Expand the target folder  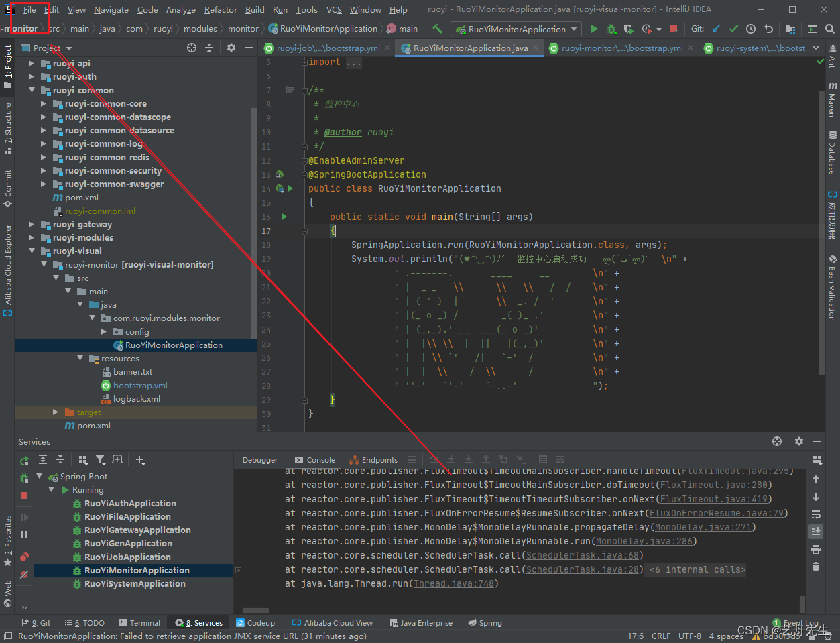point(56,412)
